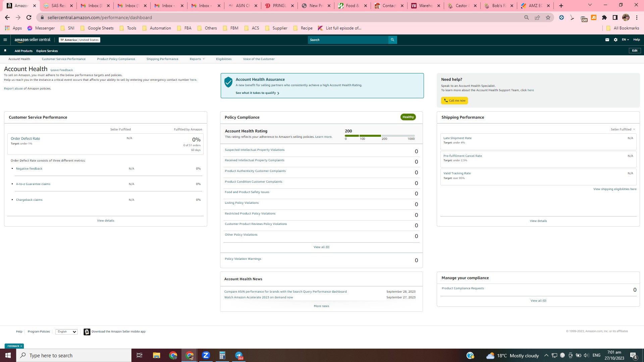This screenshot has width=644, height=362.
Task: Open Chrome extensions puzzle icon
Action: coord(604,17)
